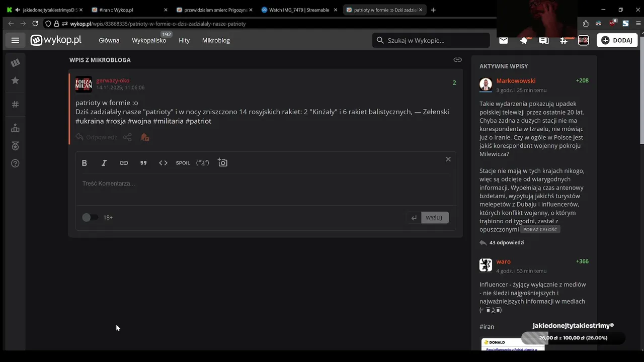Go to the wykop.pl logo homepage
644x362 pixels.
(56, 40)
